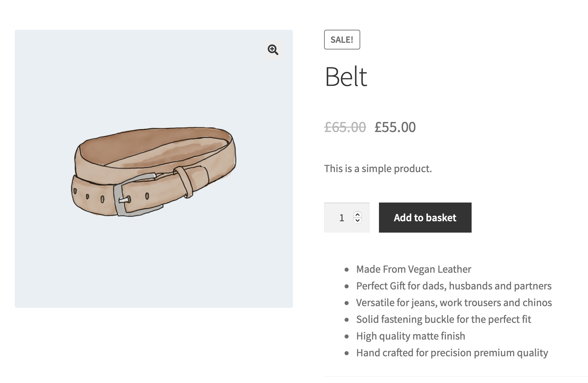Click the Perfect Gift for dads bullet
Viewport: 588px width, 383px height.
point(454,286)
